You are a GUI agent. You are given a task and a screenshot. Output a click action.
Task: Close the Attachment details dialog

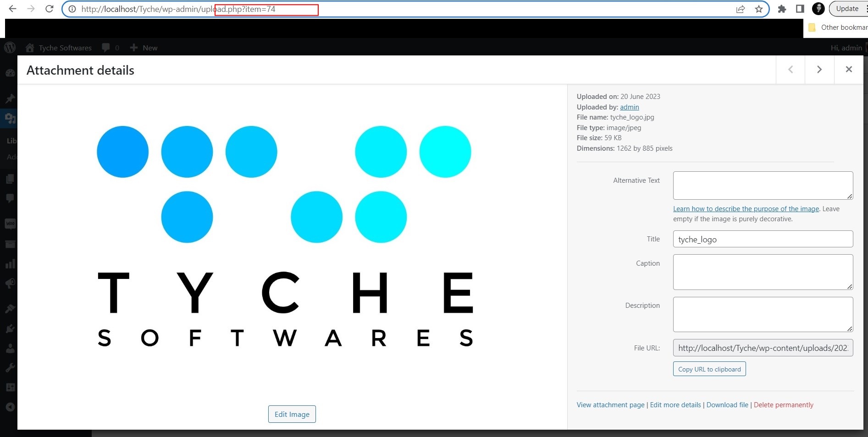[849, 70]
